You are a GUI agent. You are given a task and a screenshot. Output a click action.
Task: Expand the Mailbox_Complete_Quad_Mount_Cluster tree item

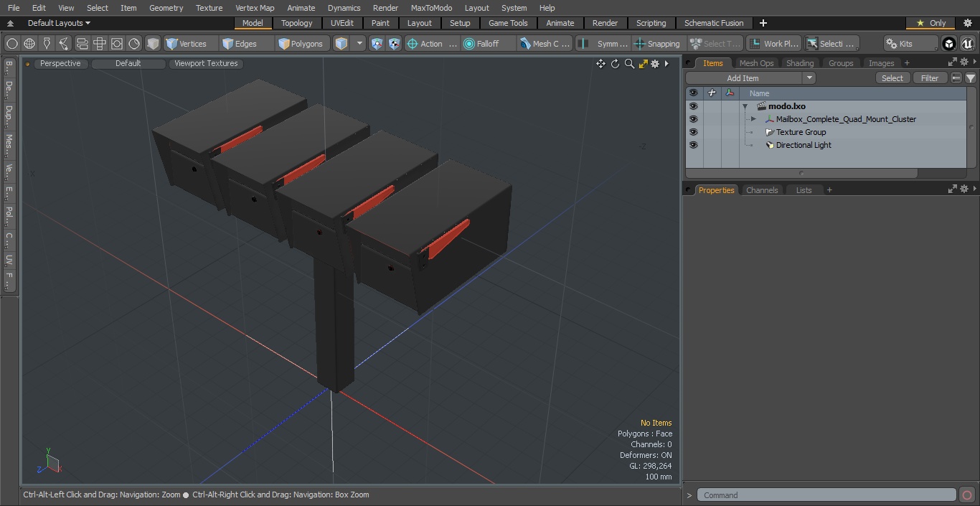[753, 119]
